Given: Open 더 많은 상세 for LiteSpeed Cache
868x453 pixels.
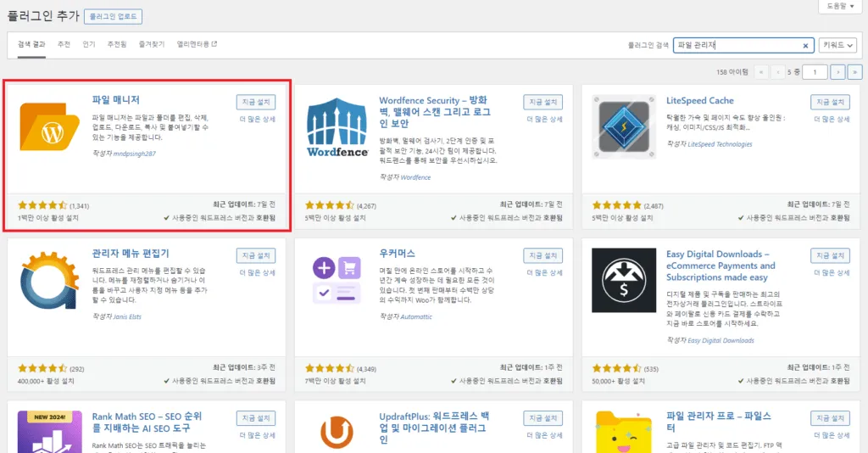Looking at the screenshot, I should tap(830, 120).
